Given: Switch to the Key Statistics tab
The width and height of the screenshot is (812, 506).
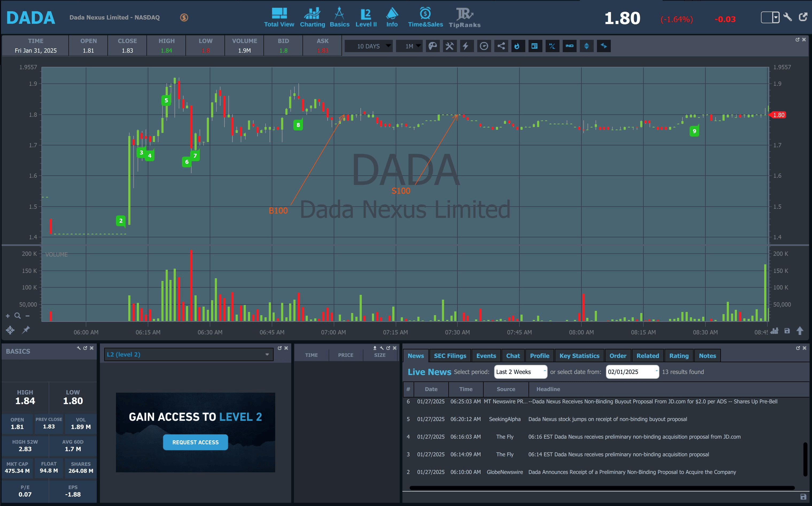Looking at the screenshot, I should [x=579, y=356].
